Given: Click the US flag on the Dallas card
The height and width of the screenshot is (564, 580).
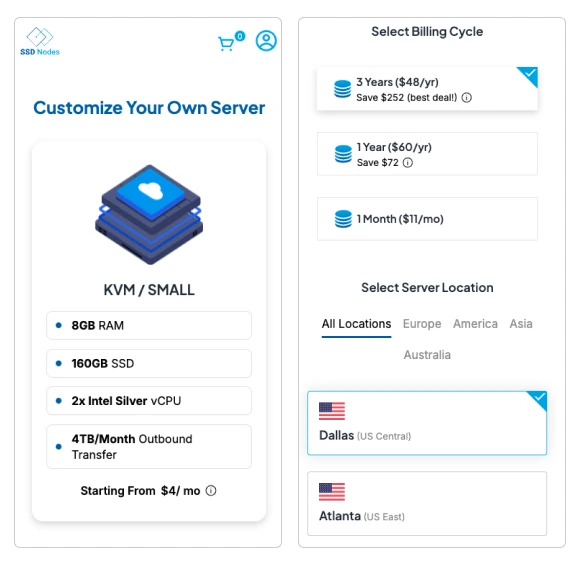Looking at the screenshot, I should click(332, 411).
